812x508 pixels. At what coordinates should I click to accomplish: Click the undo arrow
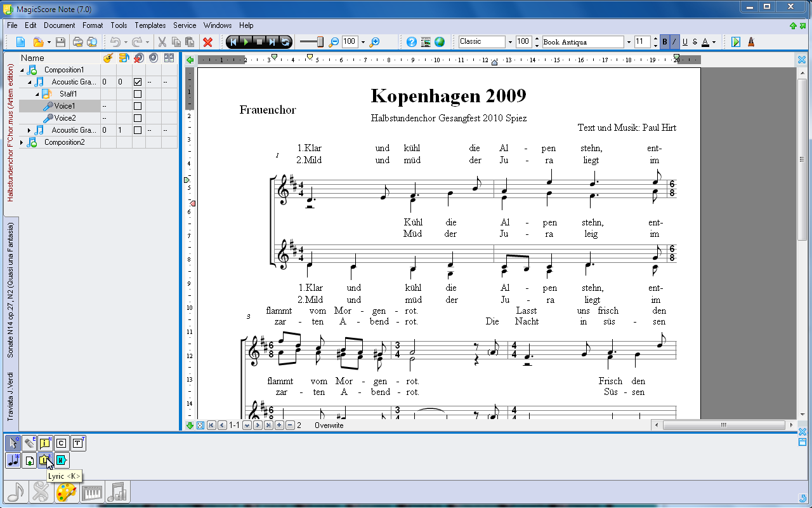(115, 42)
